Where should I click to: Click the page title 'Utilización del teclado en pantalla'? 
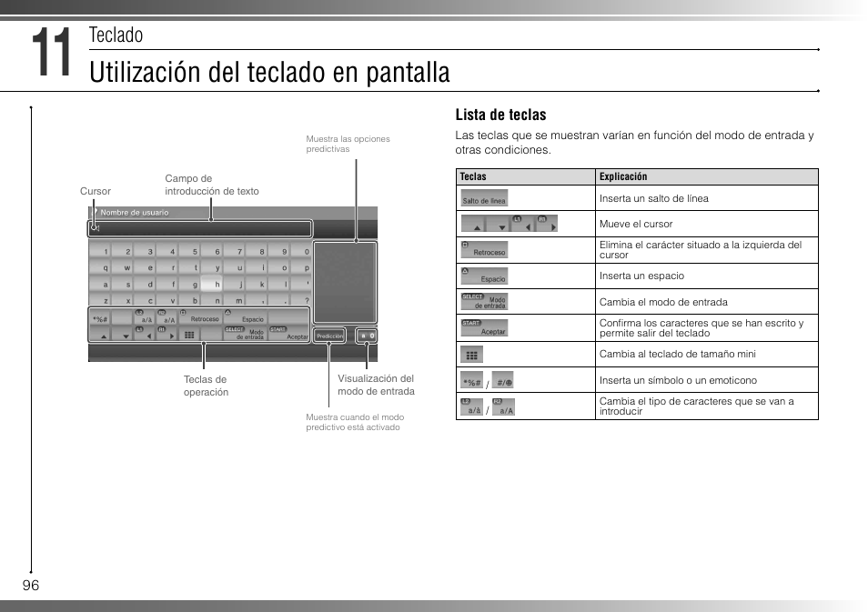click(x=269, y=73)
